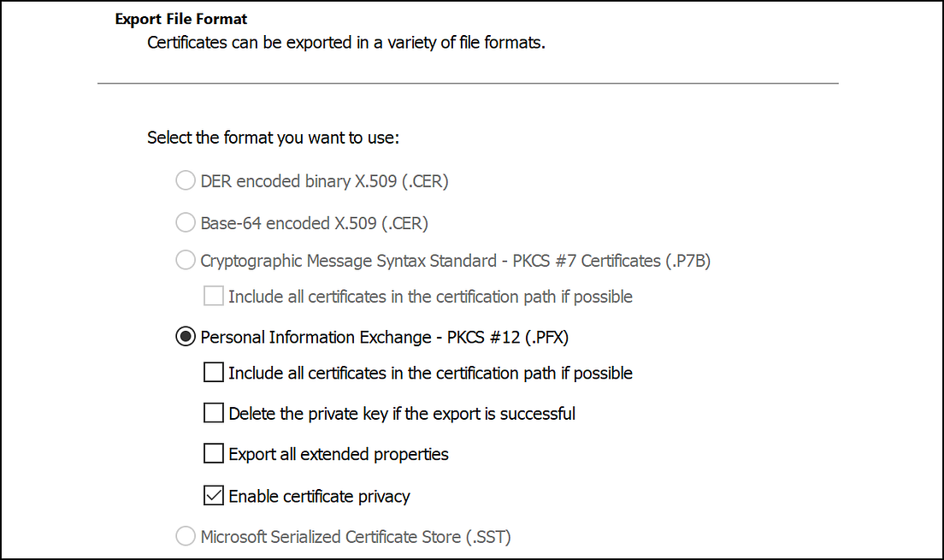Click the Delete the private key label
The height and width of the screenshot is (560, 944).
point(401,413)
